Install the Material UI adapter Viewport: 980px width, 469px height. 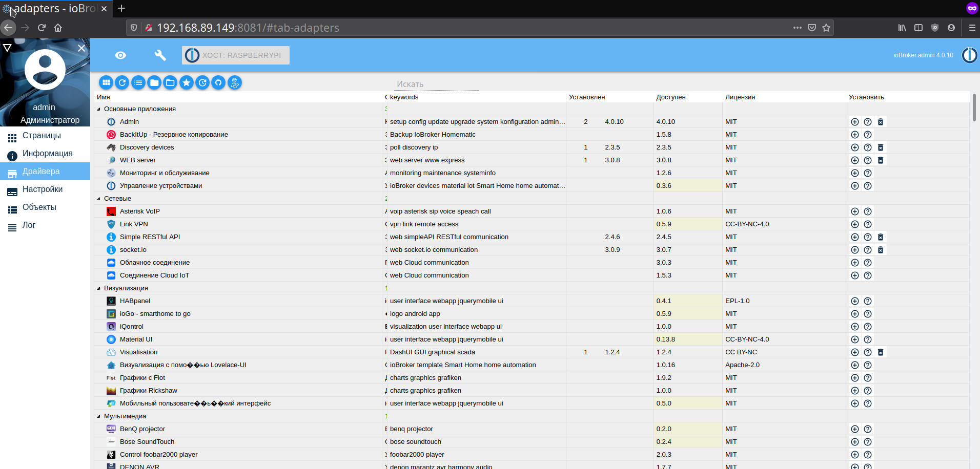[x=854, y=339]
